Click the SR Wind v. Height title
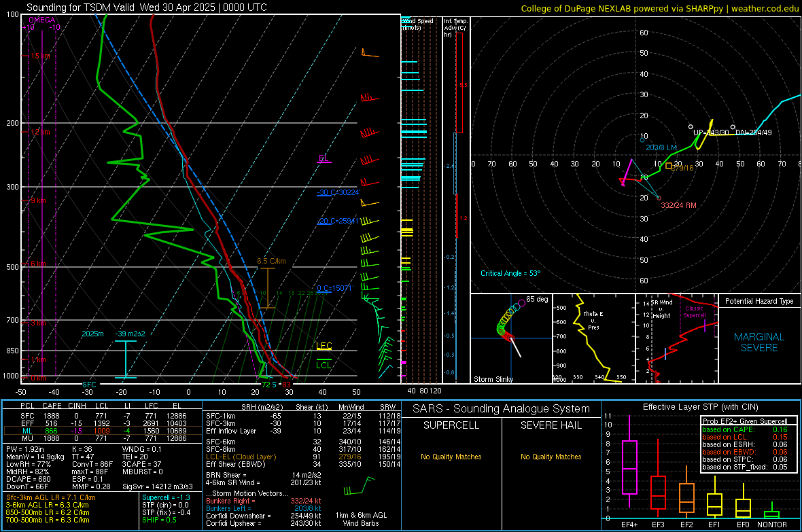Image resolution: width=802 pixels, height=532 pixels. click(x=661, y=309)
